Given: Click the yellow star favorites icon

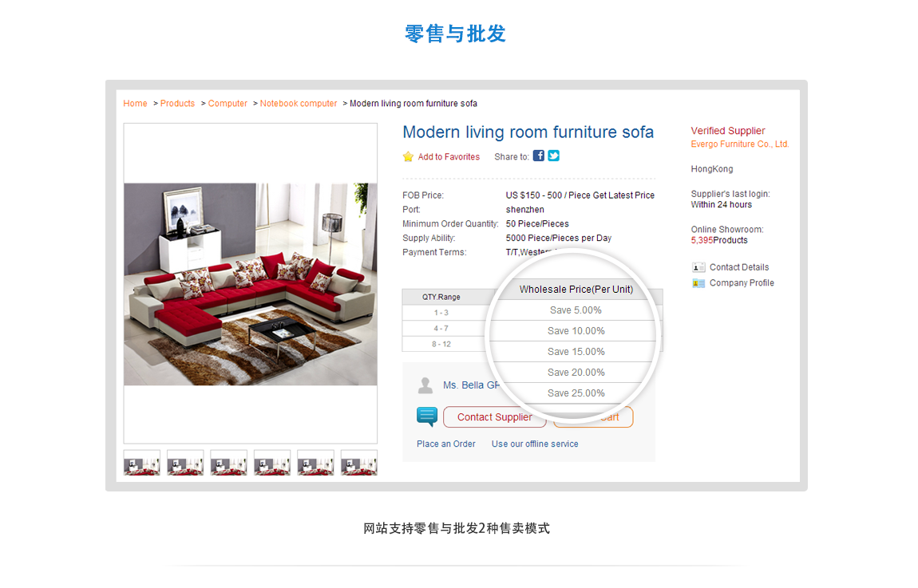Looking at the screenshot, I should click(408, 156).
